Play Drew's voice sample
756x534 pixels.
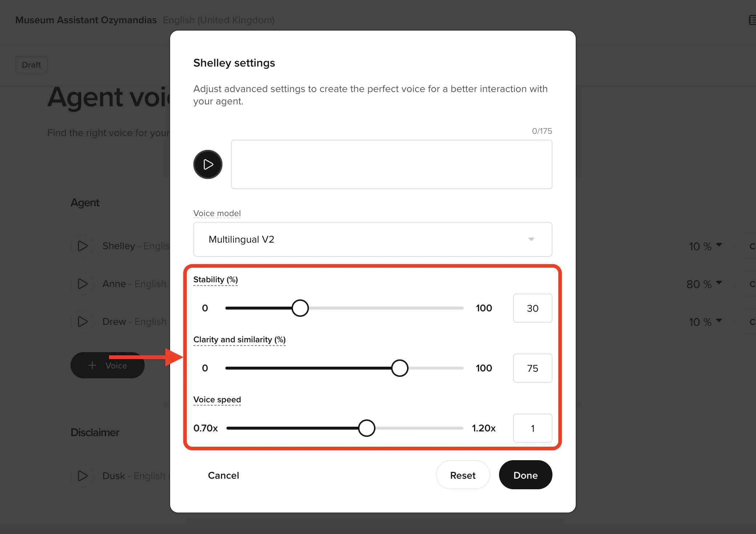click(x=82, y=322)
